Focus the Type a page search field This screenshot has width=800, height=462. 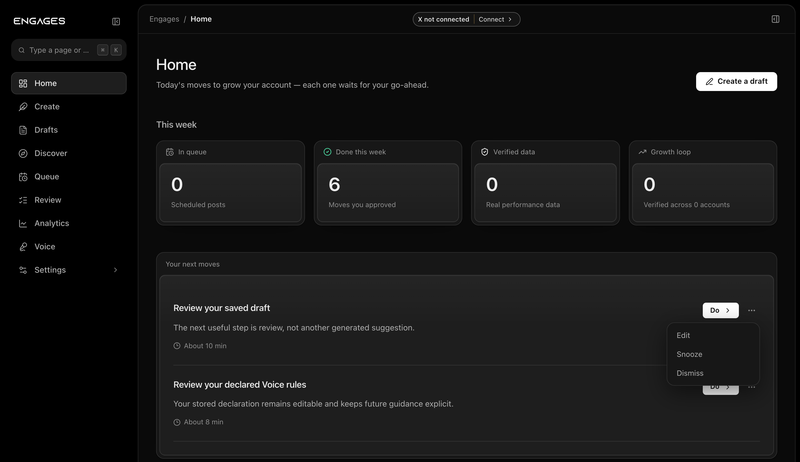click(x=69, y=50)
